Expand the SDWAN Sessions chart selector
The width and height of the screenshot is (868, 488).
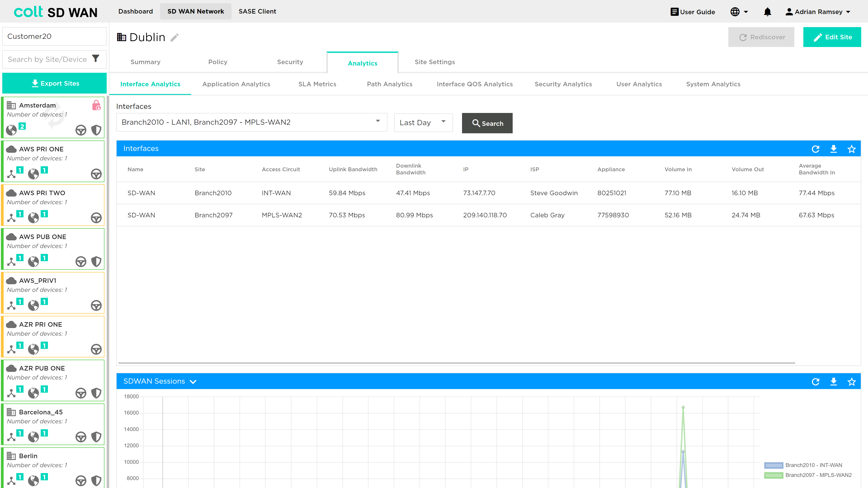(x=193, y=382)
